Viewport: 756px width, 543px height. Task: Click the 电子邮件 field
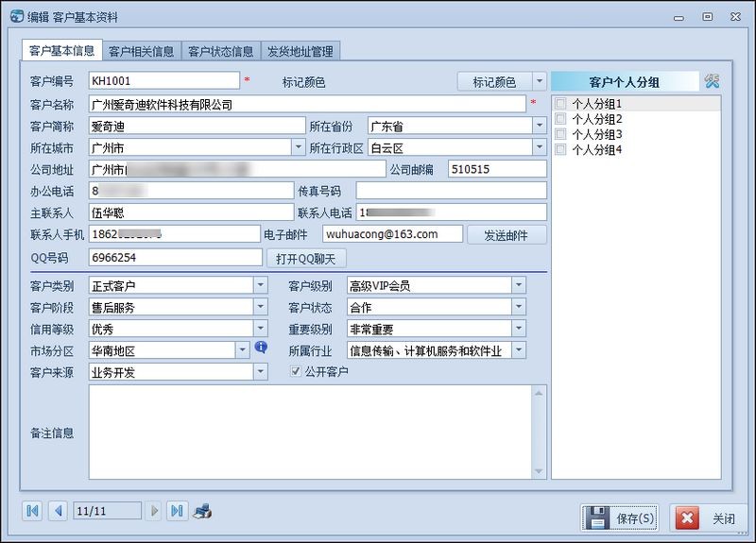point(392,234)
